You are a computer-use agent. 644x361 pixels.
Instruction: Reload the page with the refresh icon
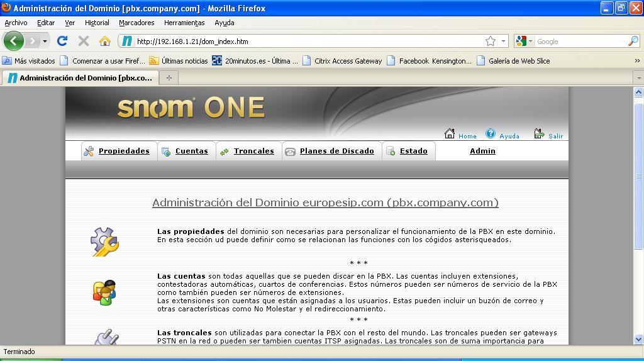click(x=62, y=42)
